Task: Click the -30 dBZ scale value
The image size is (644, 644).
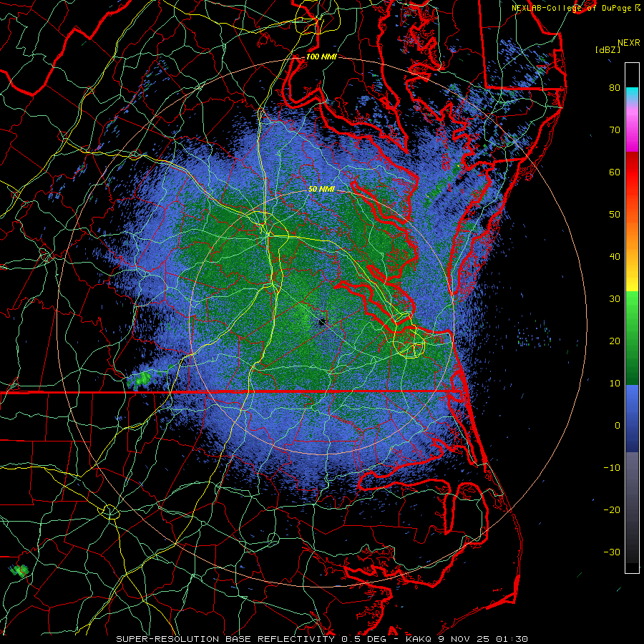Action: (612, 552)
